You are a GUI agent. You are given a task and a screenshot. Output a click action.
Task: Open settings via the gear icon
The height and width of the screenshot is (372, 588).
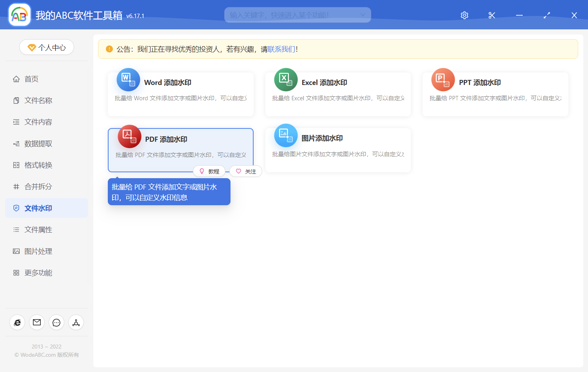[x=464, y=15]
